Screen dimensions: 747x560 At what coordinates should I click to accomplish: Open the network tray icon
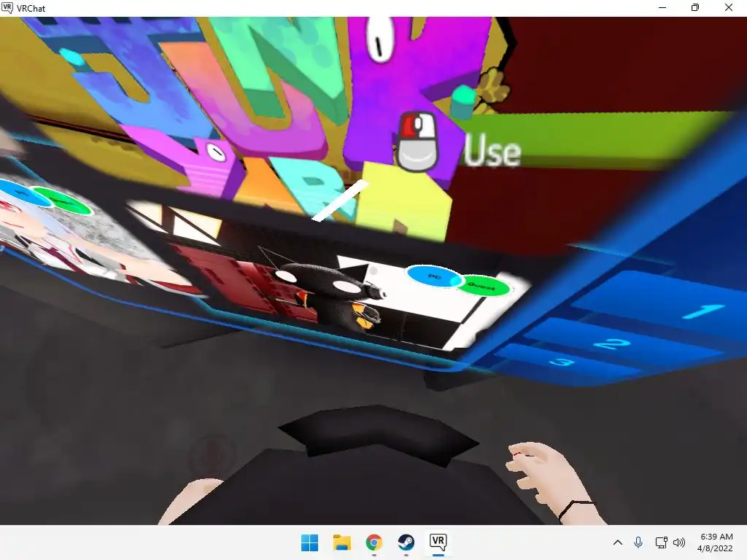click(x=661, y=542)
